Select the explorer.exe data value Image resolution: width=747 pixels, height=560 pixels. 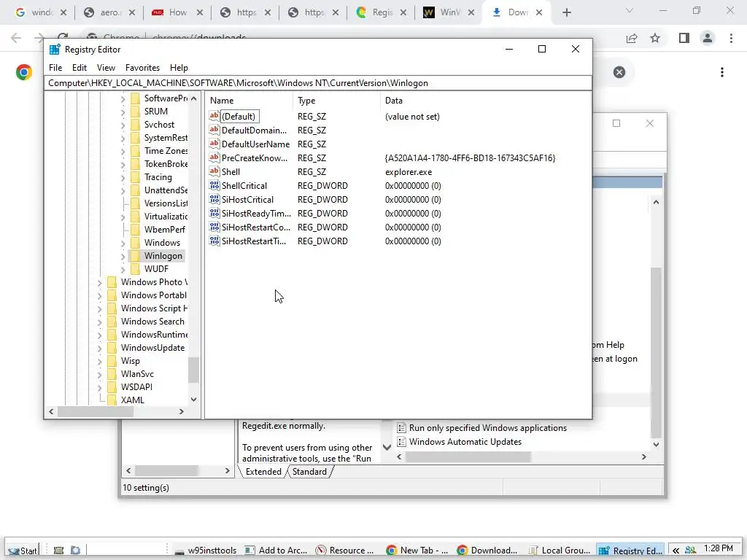pyautogui.click(x=409, y=172)
